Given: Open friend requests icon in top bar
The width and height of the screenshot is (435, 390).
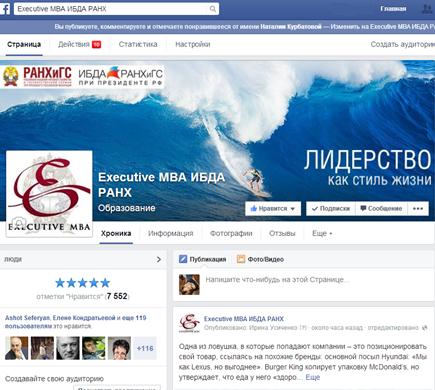Looking at the screenshot, I should [x=426, y=9].
